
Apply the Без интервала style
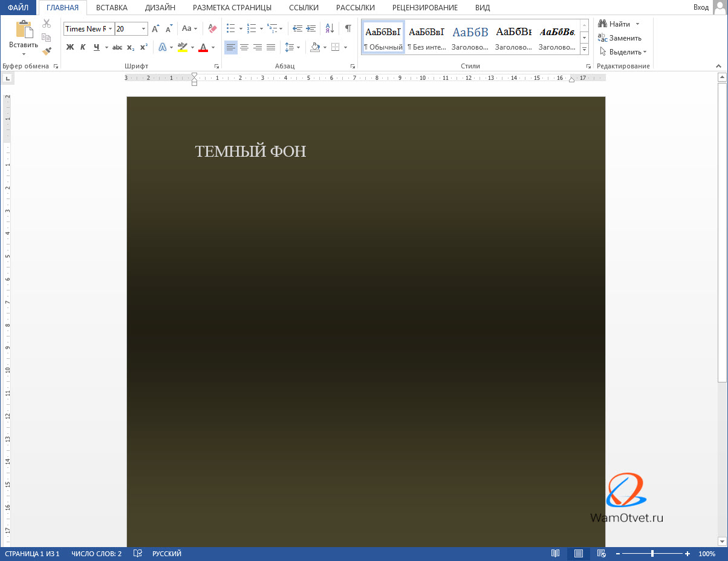426,38
